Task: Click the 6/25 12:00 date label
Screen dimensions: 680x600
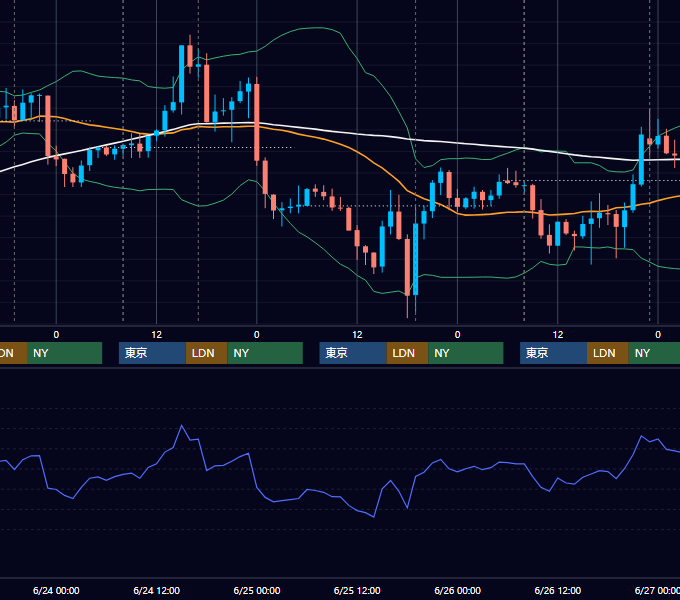Action: (357, 590)
